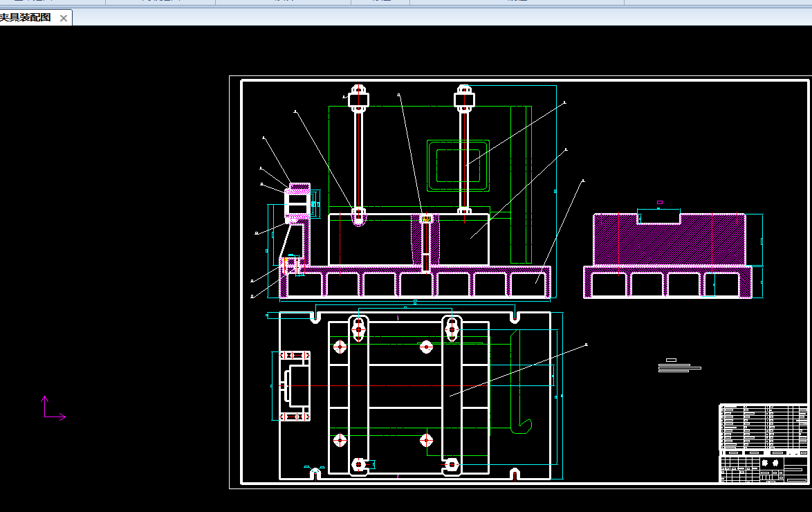Click the green rounded rectangle in front view
The height and width of the screenshot is (512, 812).
point(459,165)
